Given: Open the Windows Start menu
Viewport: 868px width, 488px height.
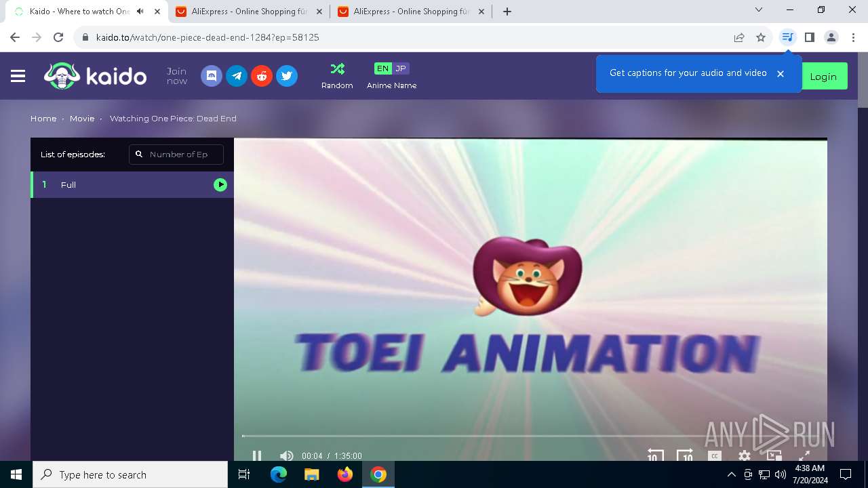Looking at the screenshot, I should pos(16,474).
